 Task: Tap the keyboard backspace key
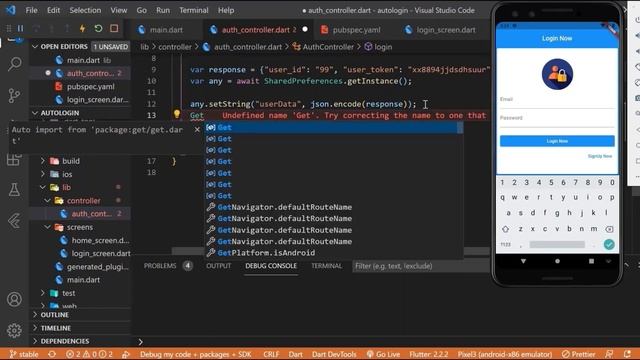click(x=609, y=229)
